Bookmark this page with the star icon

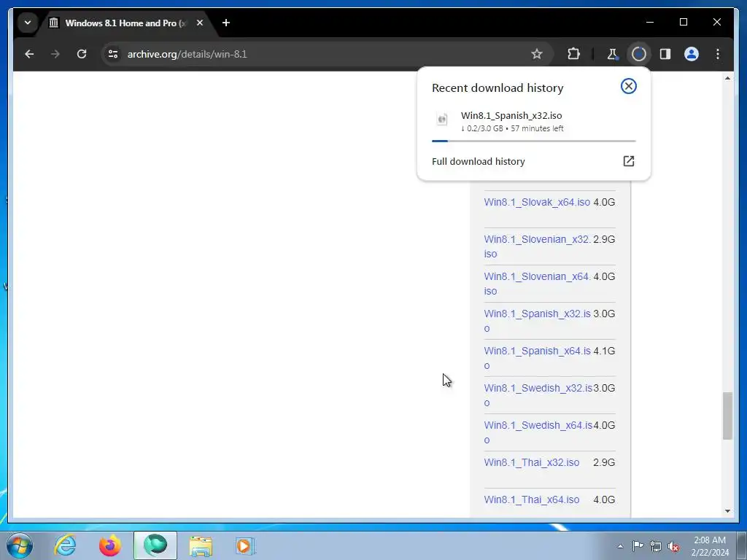click(x=537, y=54)
